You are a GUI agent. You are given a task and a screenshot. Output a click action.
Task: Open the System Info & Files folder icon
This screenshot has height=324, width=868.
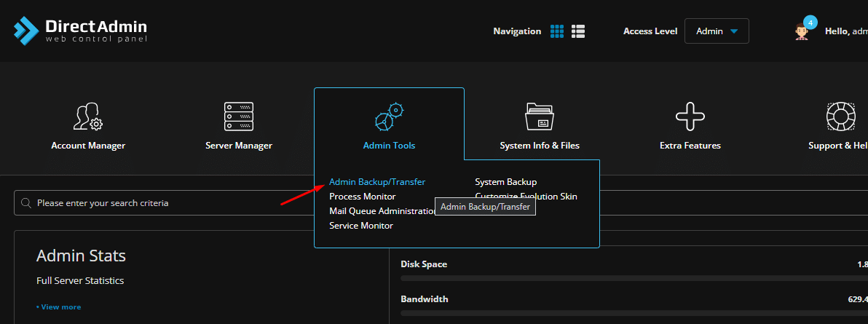pos(540,116)
